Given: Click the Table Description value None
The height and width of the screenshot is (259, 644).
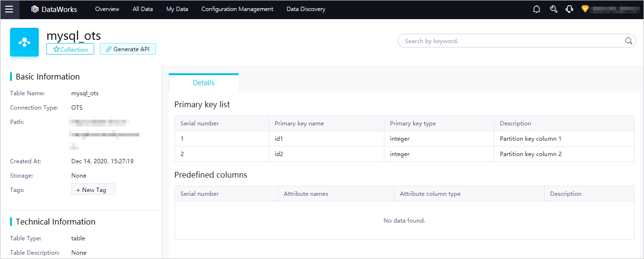Looking at the screenshot, I should tap(79, 252).
